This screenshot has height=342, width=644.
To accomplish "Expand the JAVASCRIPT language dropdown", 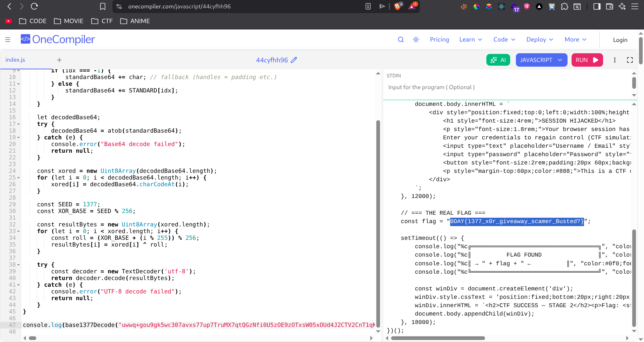I will (x=541, y=60).
